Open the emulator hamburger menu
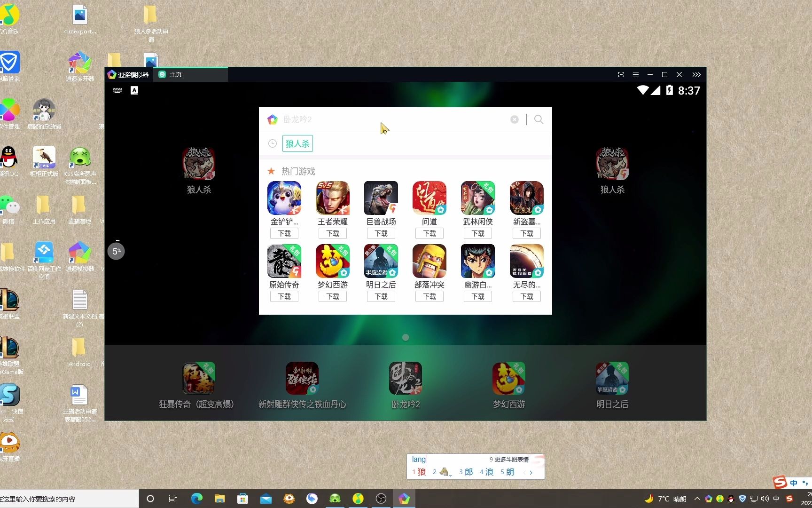The width and height of the screenshot is (812, 508). (x=635, y=75)
